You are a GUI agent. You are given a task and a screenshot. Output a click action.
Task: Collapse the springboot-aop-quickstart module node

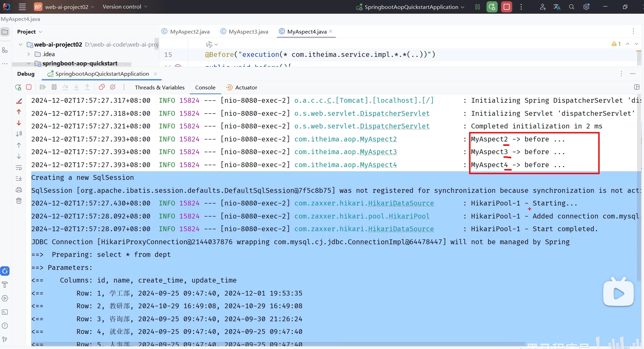click(29, 63)
